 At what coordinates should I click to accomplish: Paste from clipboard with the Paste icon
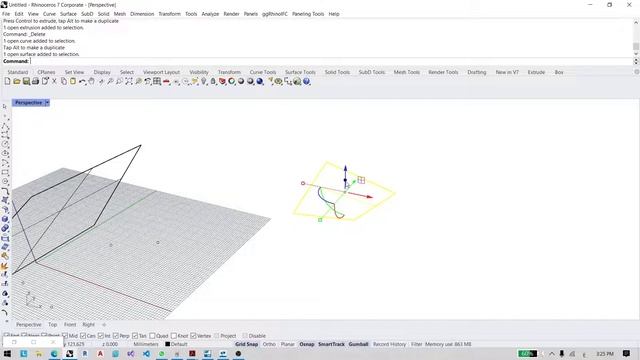coord(73,82)
